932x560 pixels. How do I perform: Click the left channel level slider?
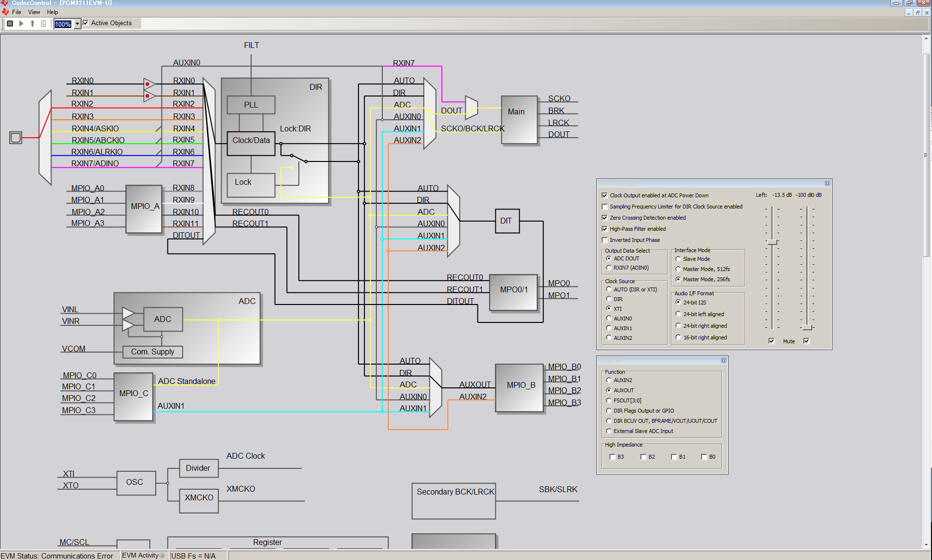772,242
